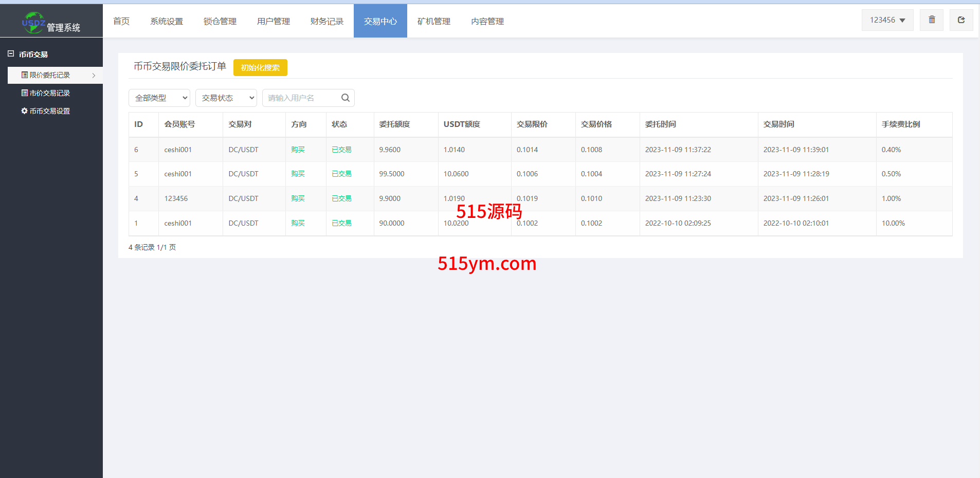This screenshot has width=980, height=478.
Task: Open the 系统设置 menu
Action: tap(167, 21)
